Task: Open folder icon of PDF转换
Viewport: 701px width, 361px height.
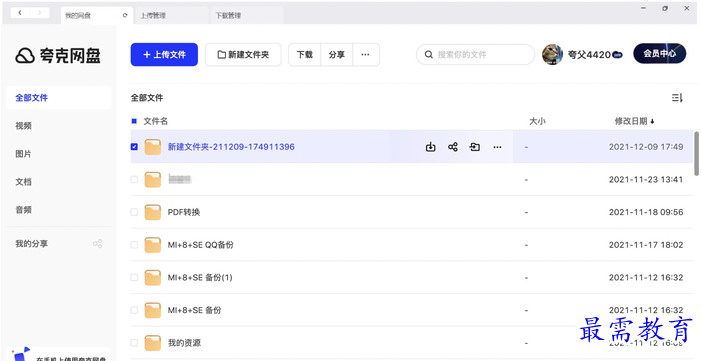Action: 152,212
